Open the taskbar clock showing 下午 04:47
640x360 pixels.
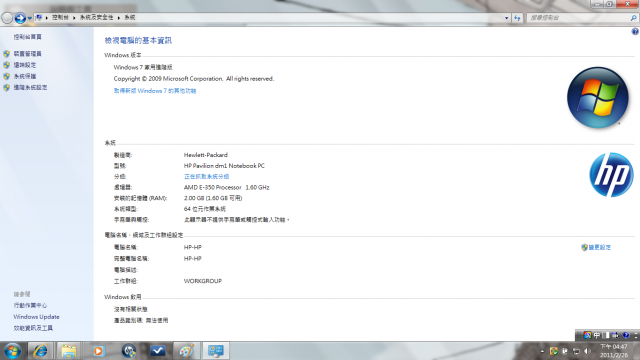(x=614, y=351)
